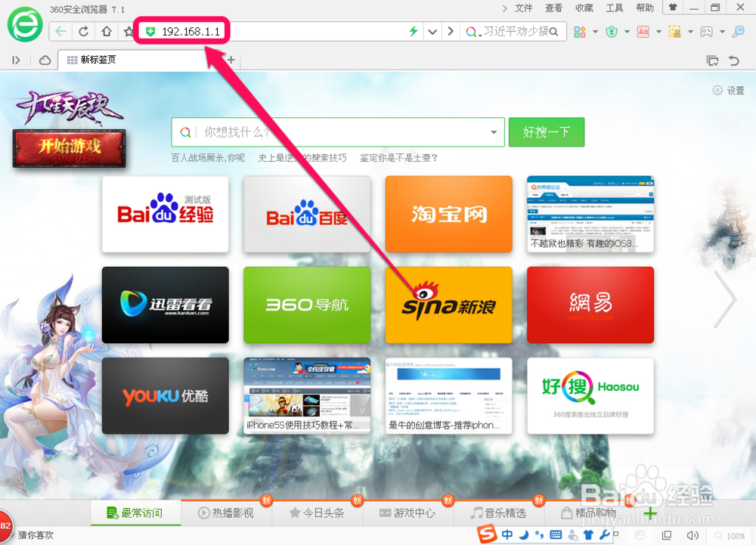Image resolution: width=756 pixels, height=545 pixels.
Task: Switch to 音乐精选 tab
Action: 498,512
